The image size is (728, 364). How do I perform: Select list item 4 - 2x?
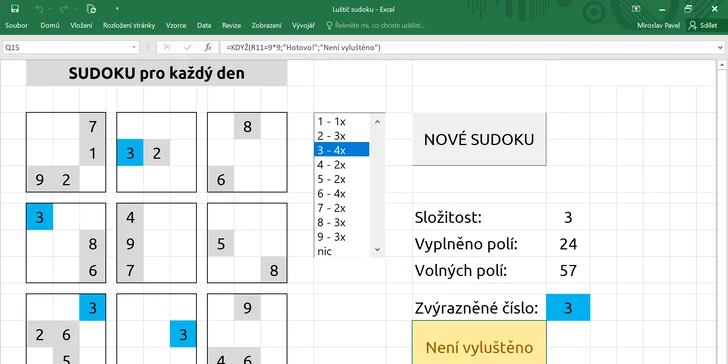[342, 164]
